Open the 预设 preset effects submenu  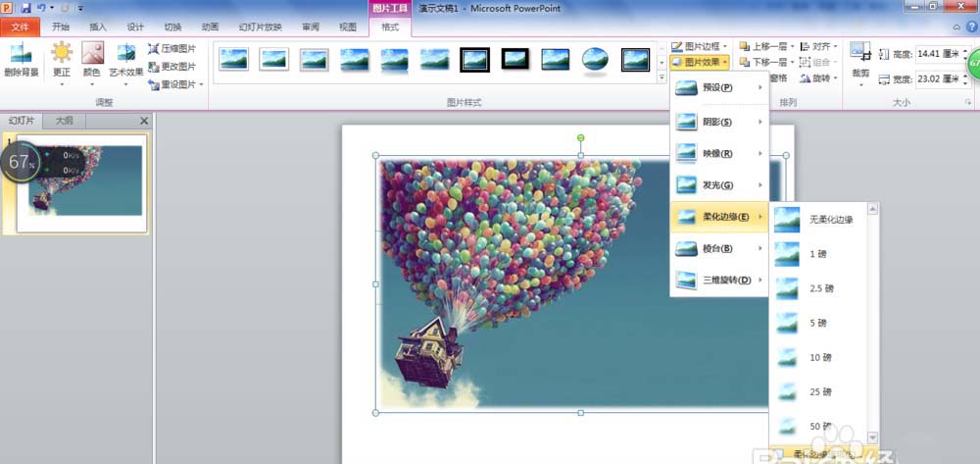click(x=718, y=87)
